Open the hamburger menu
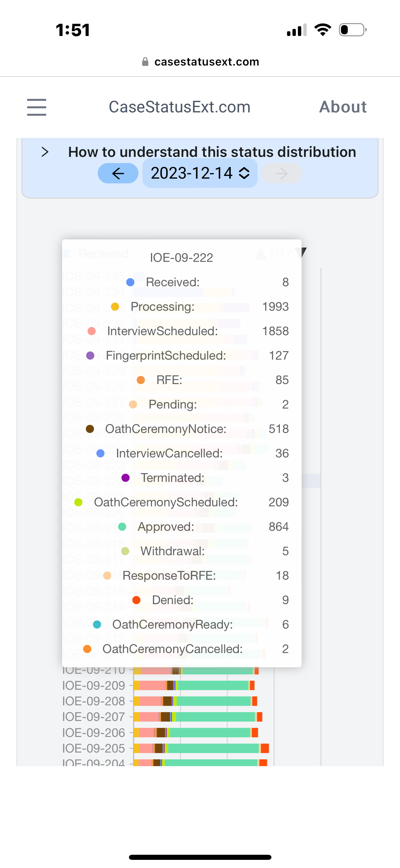The width and height of the screenshot is (400, 868). (x=37, y=107)
